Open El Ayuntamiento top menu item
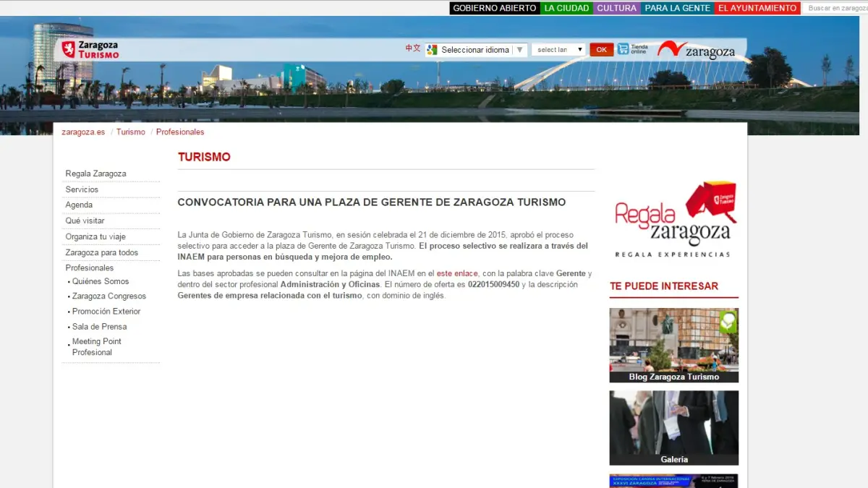Viewport: 868px width, 488px height. 757,8
